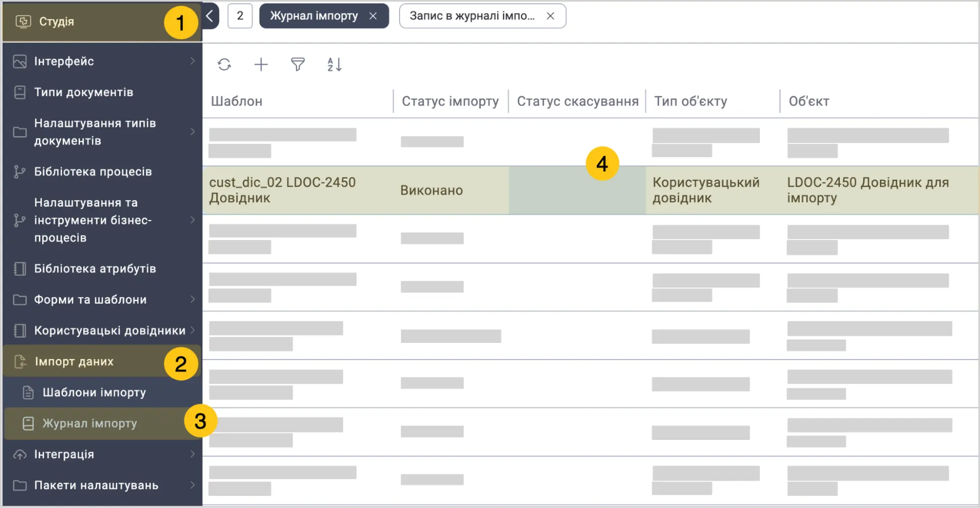The height and width of the screenshot is (508, 980).
Task: Click the A-Z sort icon
Action: (334, 65)
